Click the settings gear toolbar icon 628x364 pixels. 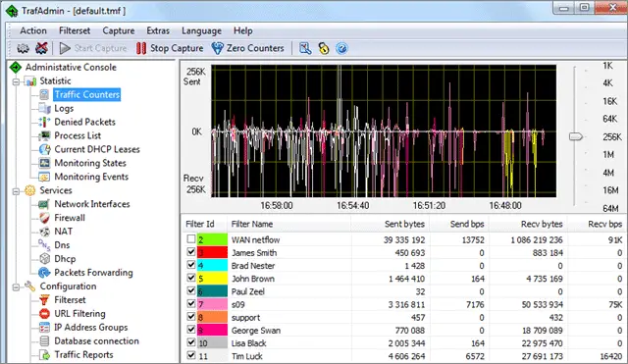click(x=23, y=48)
